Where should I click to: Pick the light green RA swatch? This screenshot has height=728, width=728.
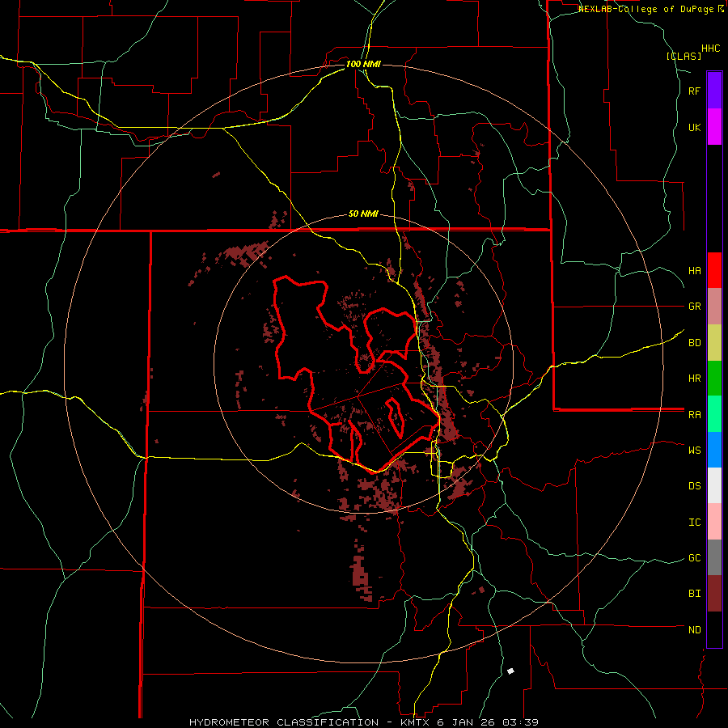click(714, 414)
